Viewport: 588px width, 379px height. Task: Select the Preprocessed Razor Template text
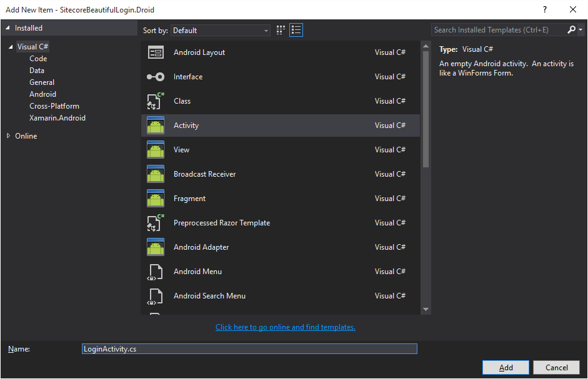(x=222, y=223)
